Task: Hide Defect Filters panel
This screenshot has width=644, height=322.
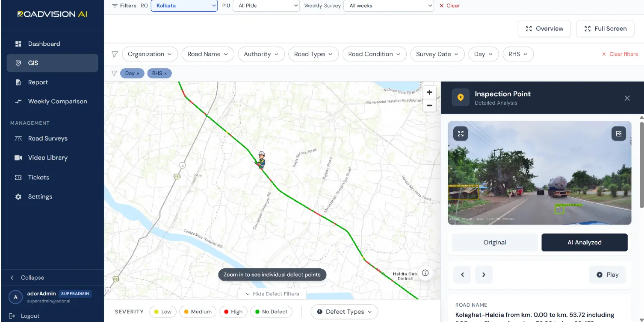Action: 272,294
